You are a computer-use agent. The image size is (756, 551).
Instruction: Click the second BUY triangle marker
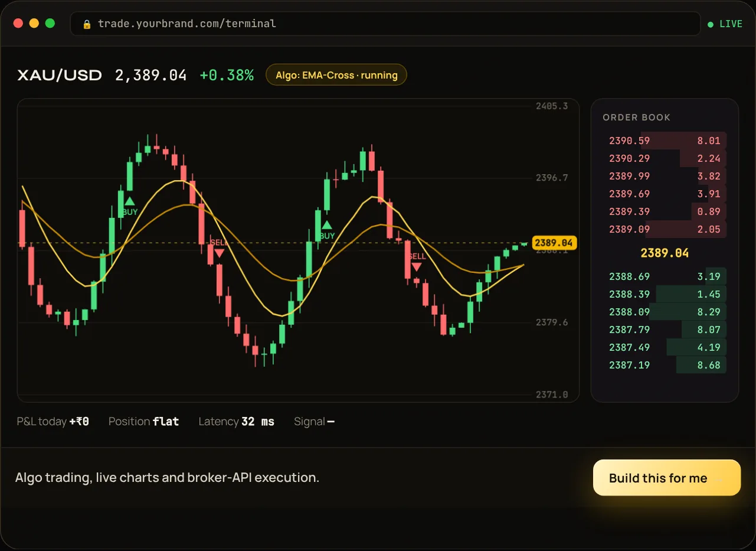326,225
